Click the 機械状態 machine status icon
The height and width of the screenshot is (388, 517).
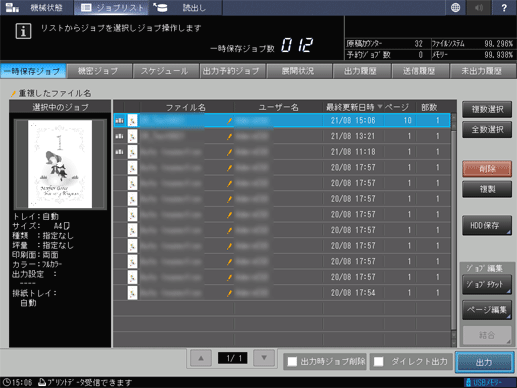pos(12,7)
